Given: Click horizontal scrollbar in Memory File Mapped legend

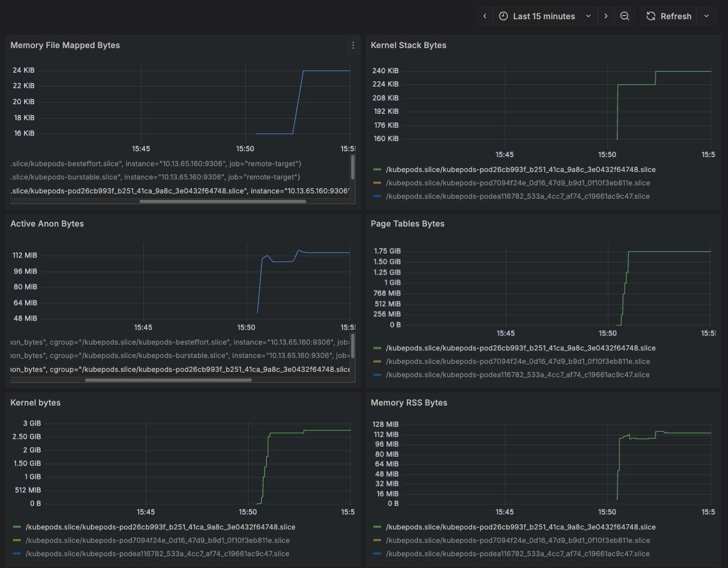Looking at the screenshot, I should [222, 201].
